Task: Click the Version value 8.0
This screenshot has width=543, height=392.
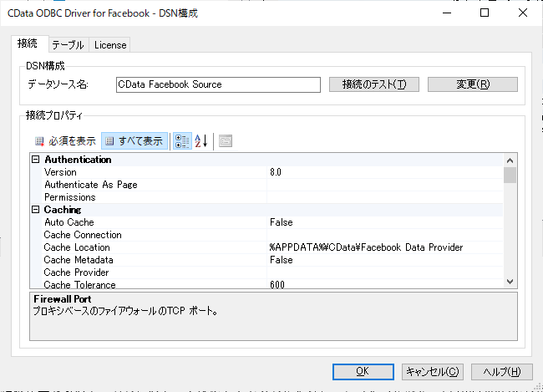Action: 276,172
